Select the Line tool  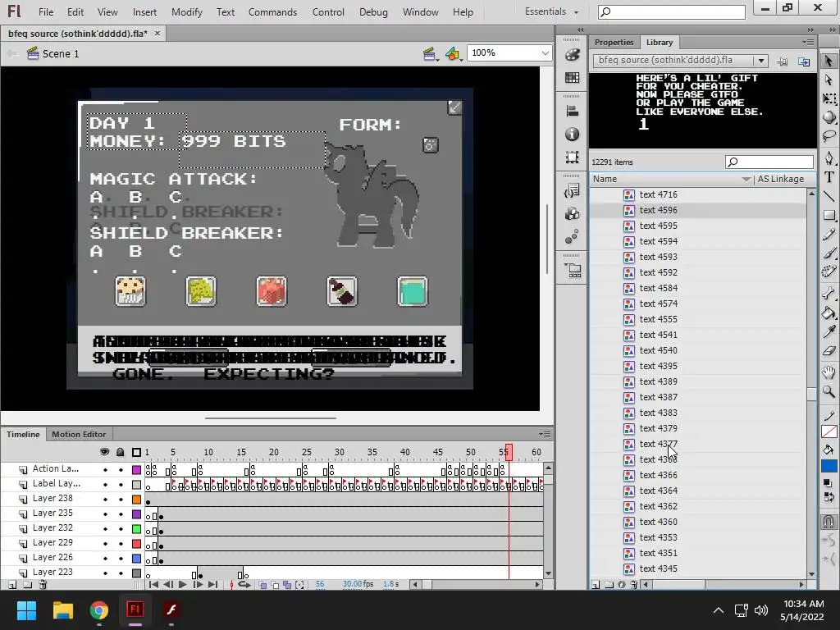(829, 196)
